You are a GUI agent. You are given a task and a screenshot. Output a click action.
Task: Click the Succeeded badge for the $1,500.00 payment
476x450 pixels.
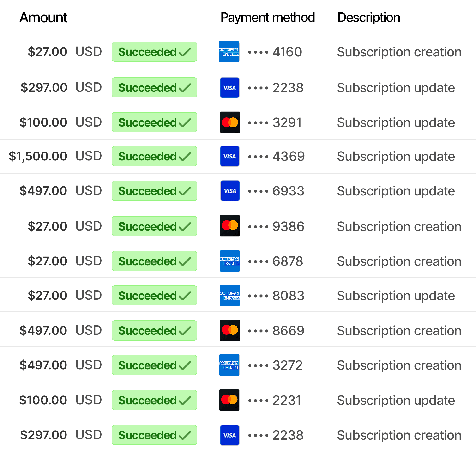pyautogui.click(x=154, y=156)
